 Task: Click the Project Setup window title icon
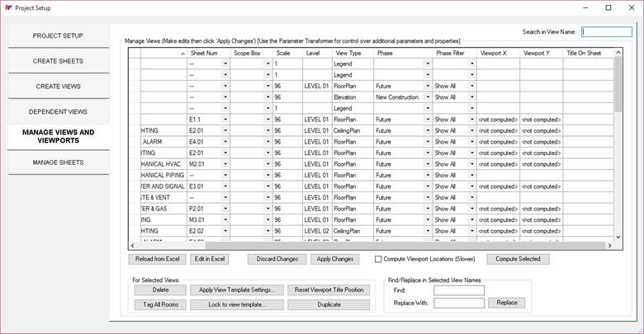[x=7, y=7]
